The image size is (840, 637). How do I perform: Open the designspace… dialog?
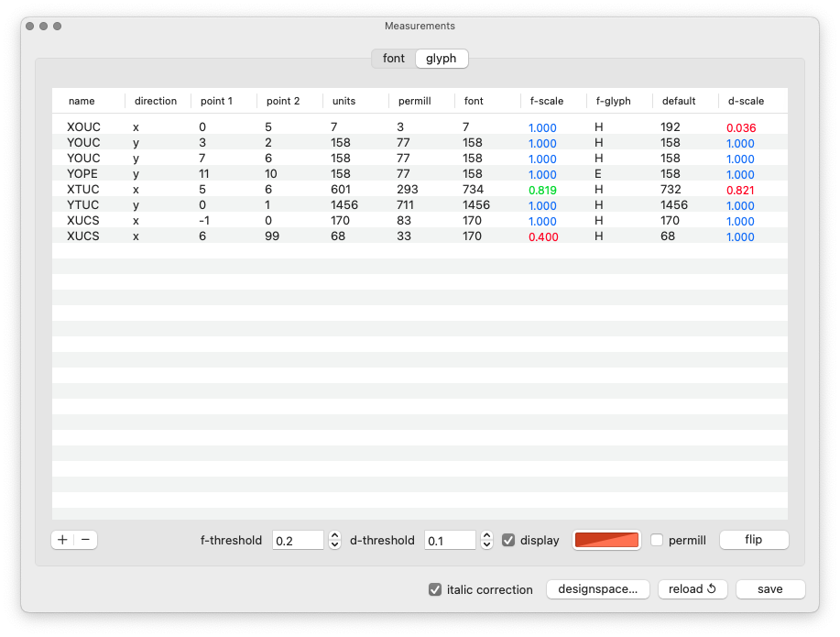[598, 589]
